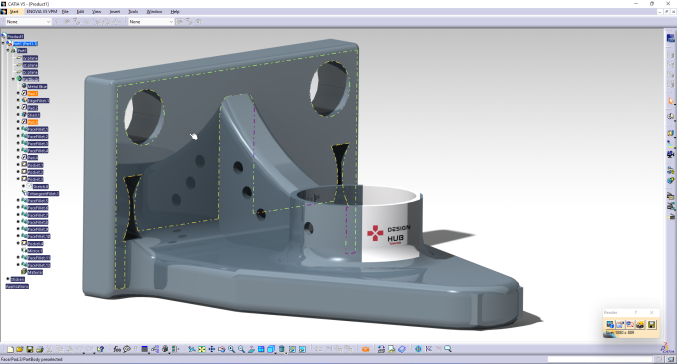Click the Zoom In magnifier icon

coord(231,349)
